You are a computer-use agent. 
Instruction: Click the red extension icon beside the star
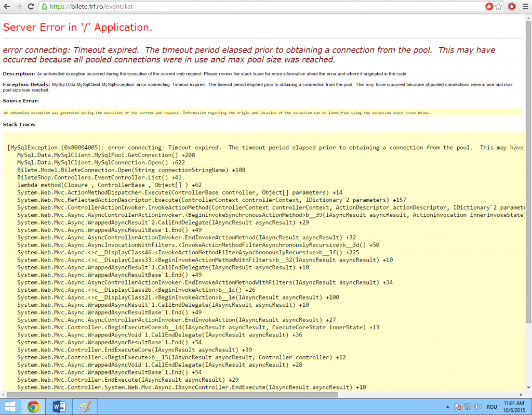click(512, 7)
